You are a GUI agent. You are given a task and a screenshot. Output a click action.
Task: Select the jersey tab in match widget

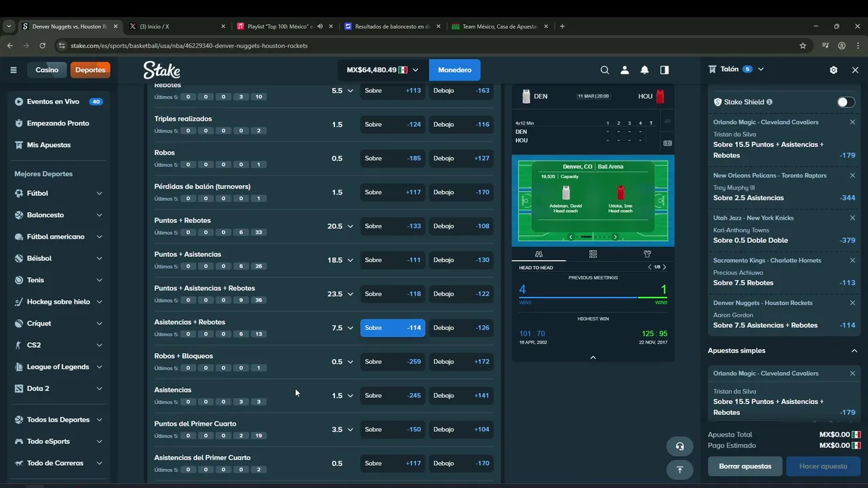[x=647, y=254]
